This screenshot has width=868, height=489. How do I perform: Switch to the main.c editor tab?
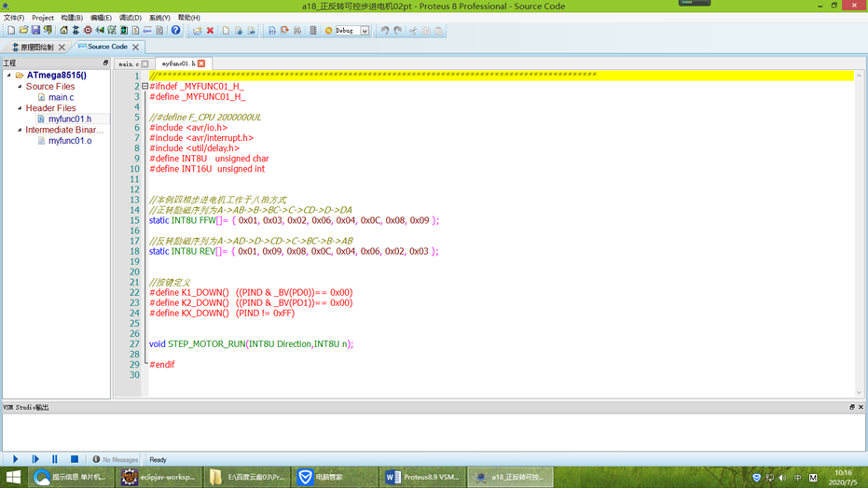click(x=129, y=63)
